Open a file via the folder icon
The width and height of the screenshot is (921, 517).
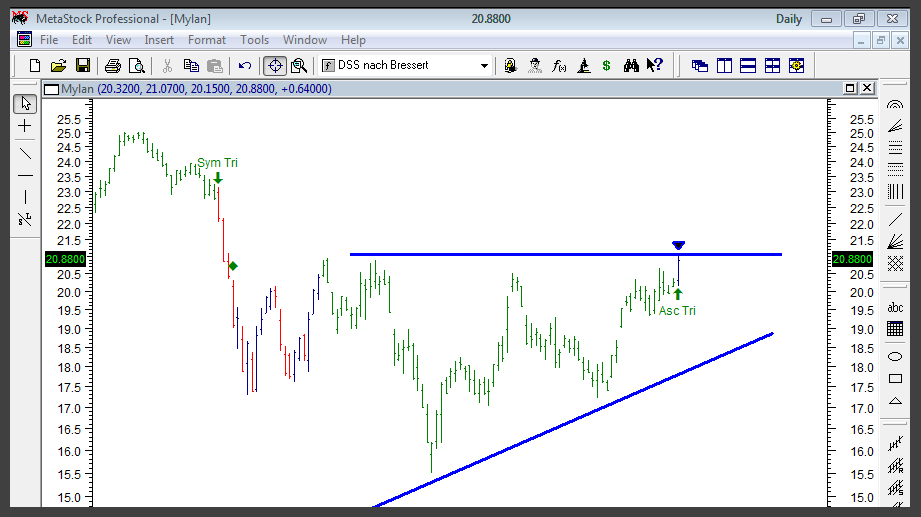[58, 66]
